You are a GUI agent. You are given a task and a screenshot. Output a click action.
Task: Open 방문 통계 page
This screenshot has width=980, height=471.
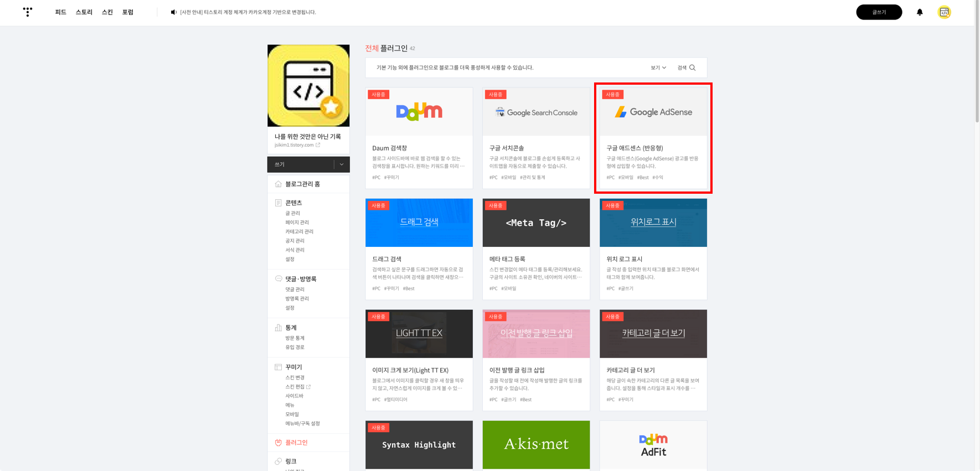point(295,338)
